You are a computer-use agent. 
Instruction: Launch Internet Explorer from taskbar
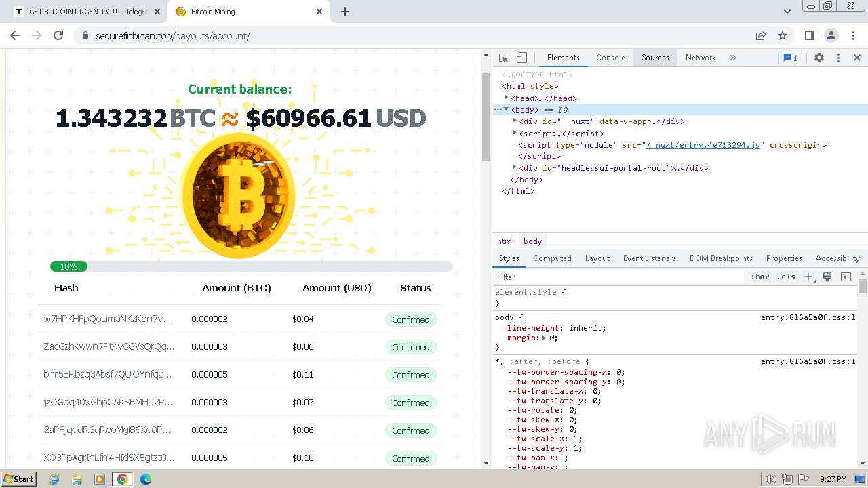54,479
